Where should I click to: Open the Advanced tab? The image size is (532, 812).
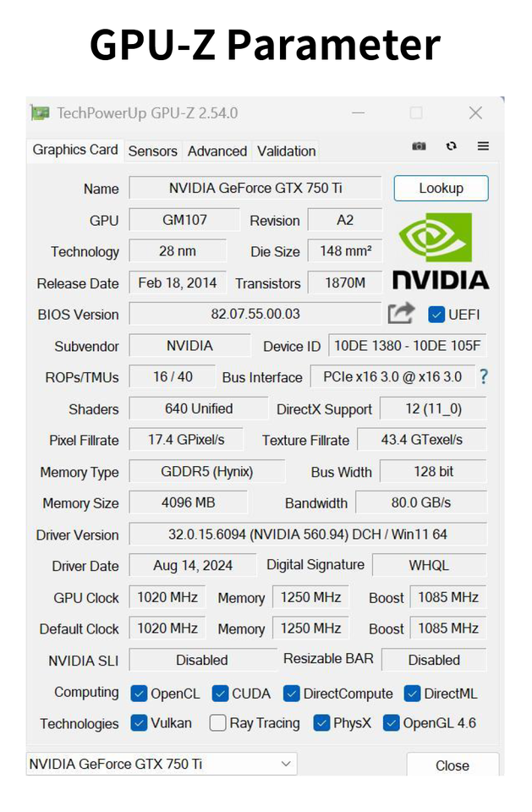point(217,151)
